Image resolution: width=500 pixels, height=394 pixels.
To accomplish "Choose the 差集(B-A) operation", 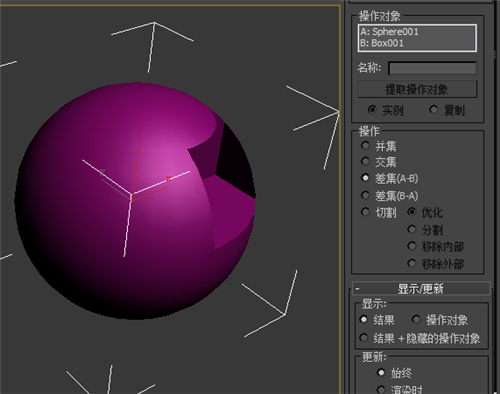I will [x=365, y=195].
